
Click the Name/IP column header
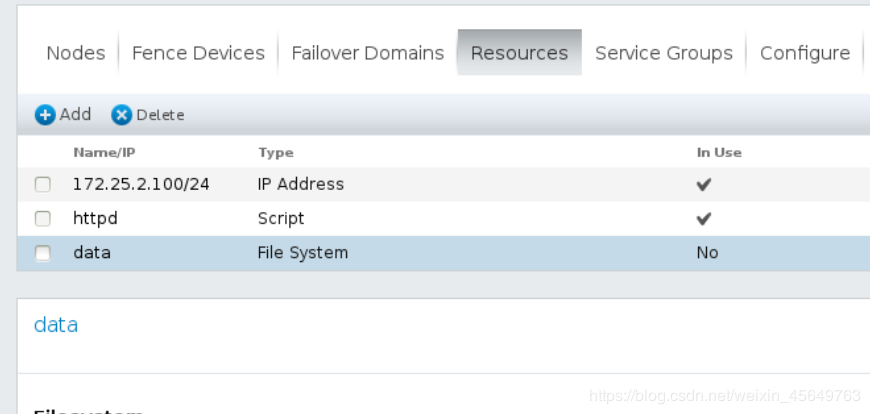[104, 153]
